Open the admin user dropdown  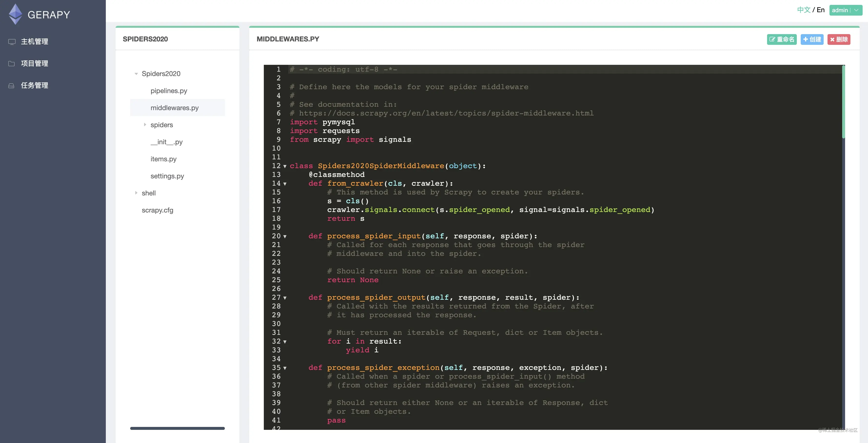pos(845,10)
